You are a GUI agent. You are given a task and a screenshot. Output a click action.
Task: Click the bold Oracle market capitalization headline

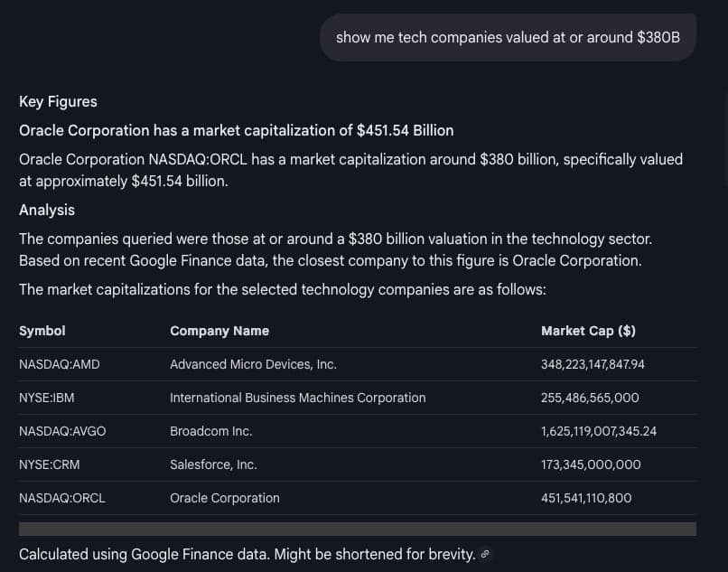[236, 130]
